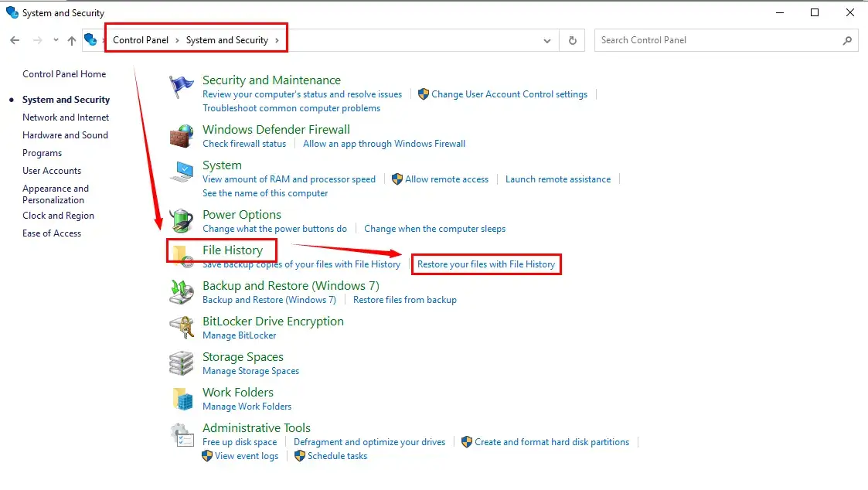The height and width of the screenshot is (490, 868).
Task: Click Launch remote assistance
Action: (558, 179)
